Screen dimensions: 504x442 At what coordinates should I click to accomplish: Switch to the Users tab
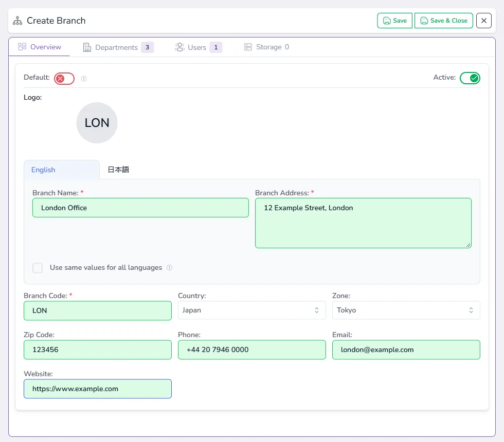pyautogui.click(x=199, y=47)
